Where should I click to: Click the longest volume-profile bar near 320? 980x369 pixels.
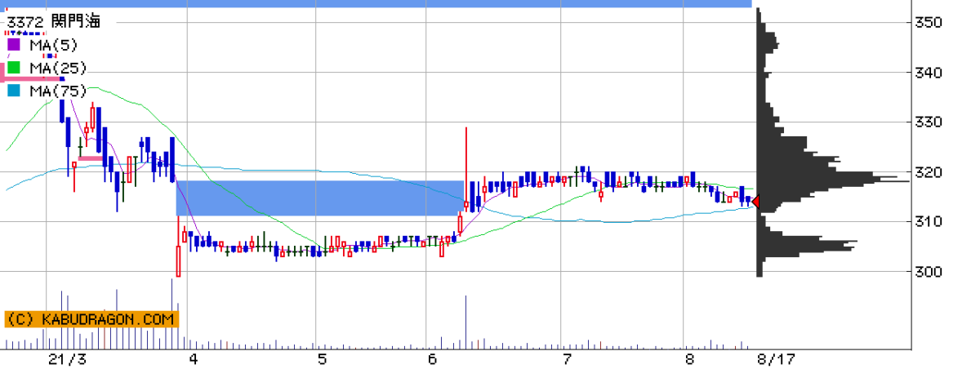pyautogui.click(x=832, y=180)
